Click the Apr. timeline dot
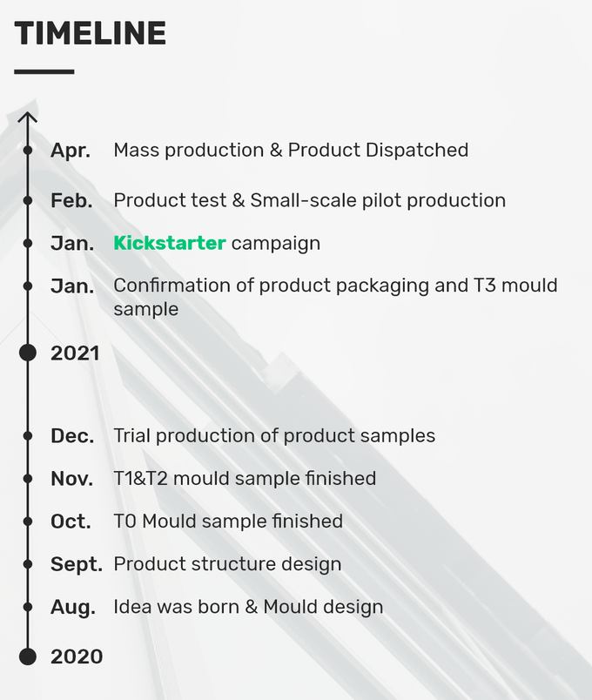The image size is (592, 700). tap(28, 151)
